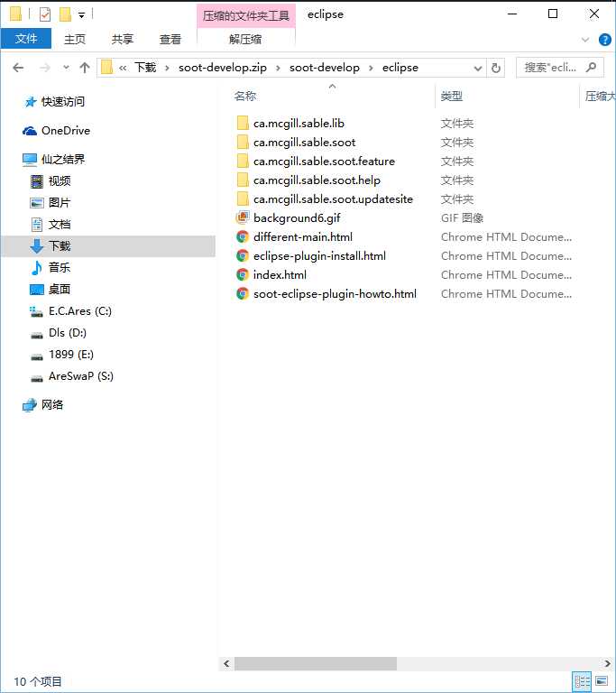This screenshot has width=616, height=693.
Task: Open Customize Quick Access Toolbar dropdown
Action: tap(81, 15)
